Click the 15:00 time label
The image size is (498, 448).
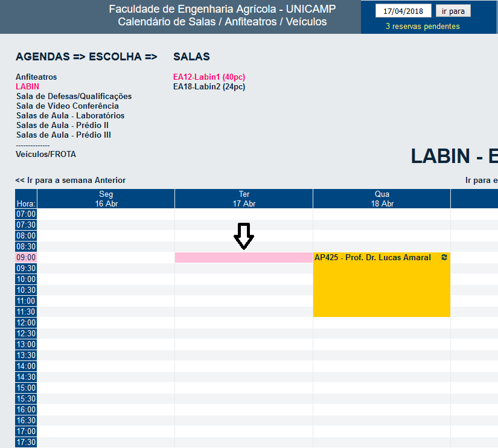26,388
